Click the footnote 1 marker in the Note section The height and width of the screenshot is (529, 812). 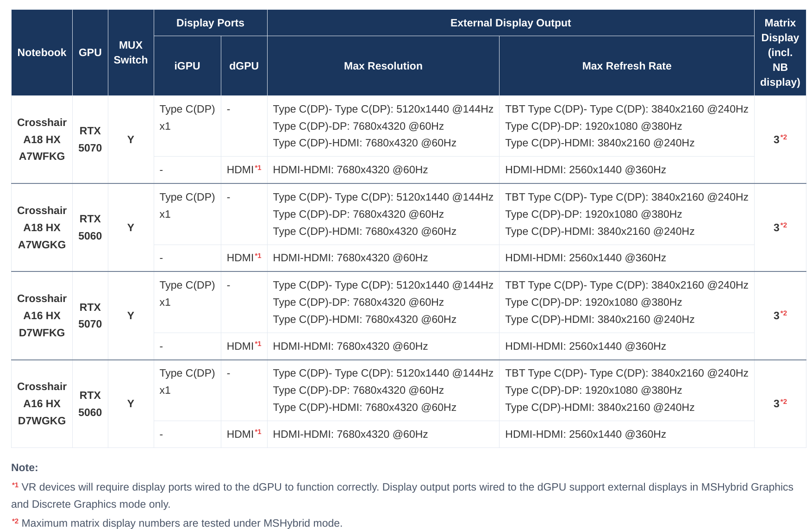[x=15, y=485]
